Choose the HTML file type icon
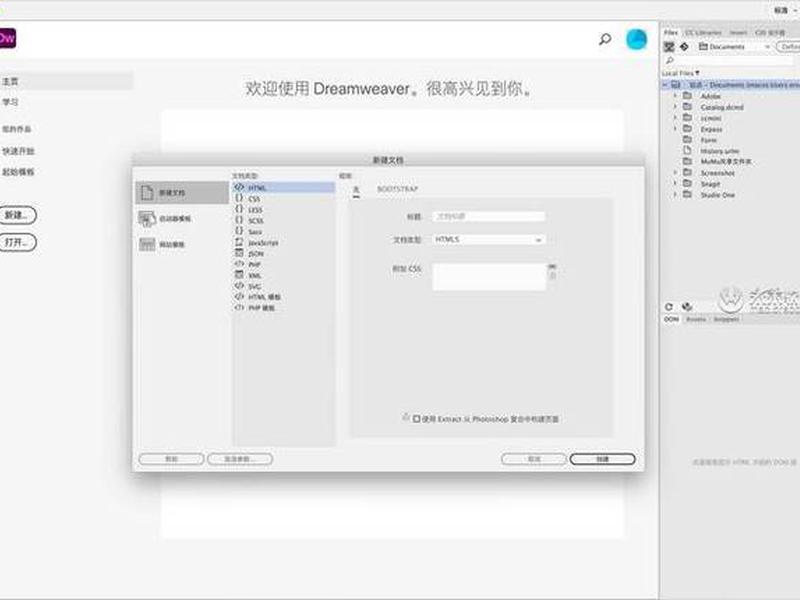Viewport: 800px width, 600px height. [x=239, y=187]
